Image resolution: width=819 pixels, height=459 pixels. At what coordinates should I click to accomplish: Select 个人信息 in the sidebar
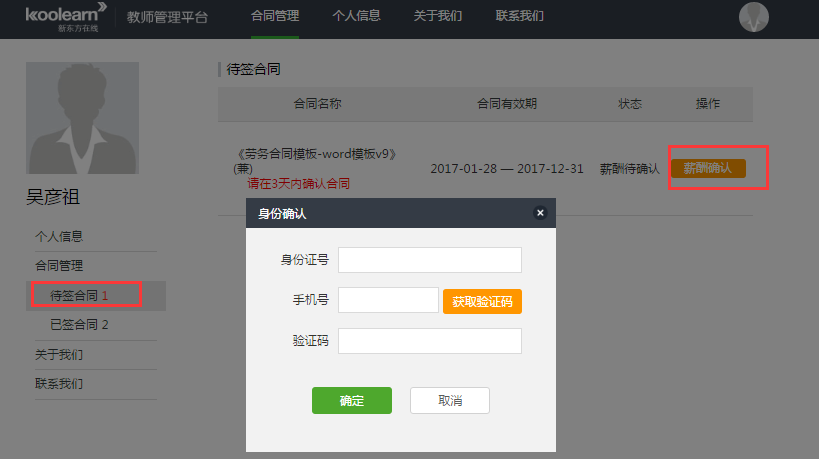coord(59,237)
